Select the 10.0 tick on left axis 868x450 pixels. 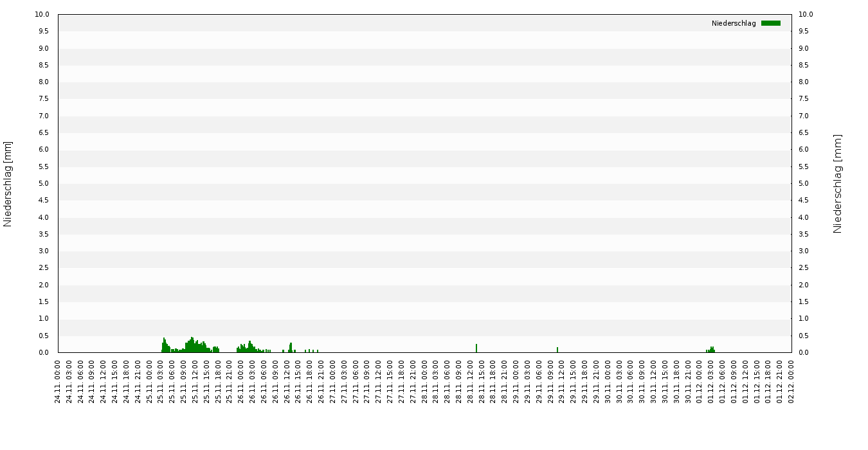pyautogui.click(x=42, y=15)
